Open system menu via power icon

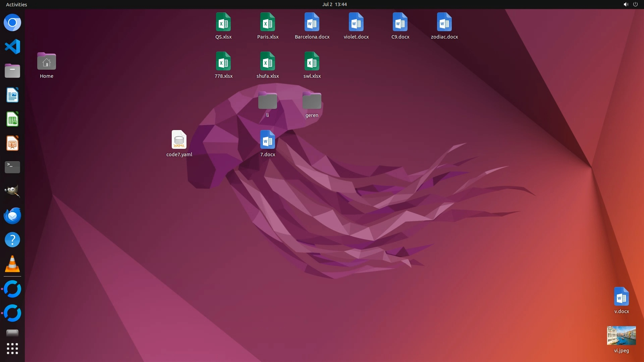coord(635,4)
